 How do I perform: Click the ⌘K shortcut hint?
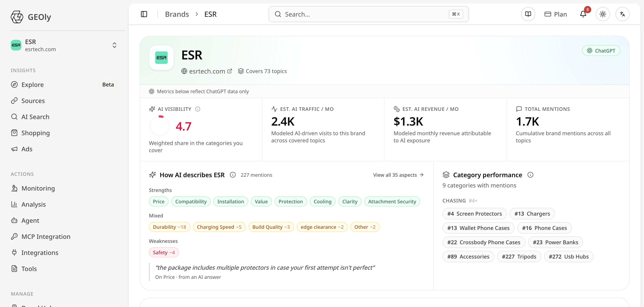click(456, 14)
